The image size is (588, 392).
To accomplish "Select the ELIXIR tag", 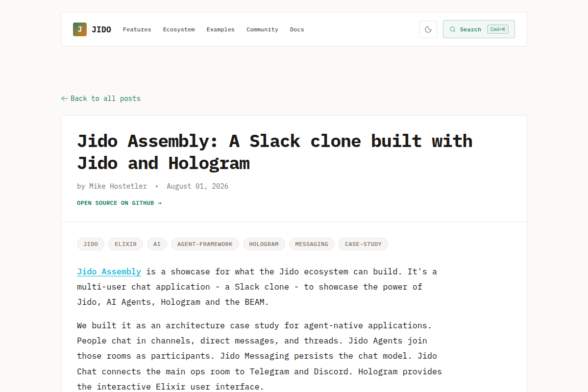I will tap(126, 244).
